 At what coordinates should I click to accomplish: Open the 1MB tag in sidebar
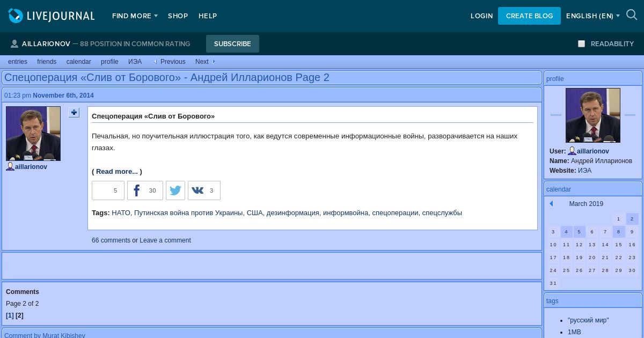pos(574,332)
